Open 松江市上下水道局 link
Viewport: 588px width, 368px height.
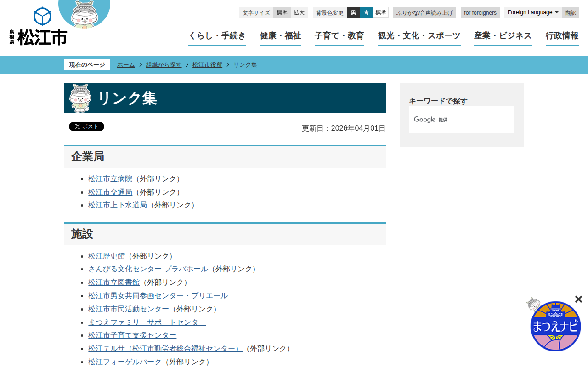[118, 205]
